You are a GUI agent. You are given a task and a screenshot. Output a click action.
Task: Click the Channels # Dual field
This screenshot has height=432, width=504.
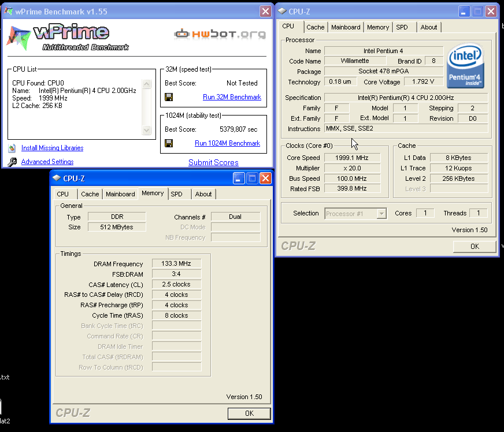(x=235, y=217)
